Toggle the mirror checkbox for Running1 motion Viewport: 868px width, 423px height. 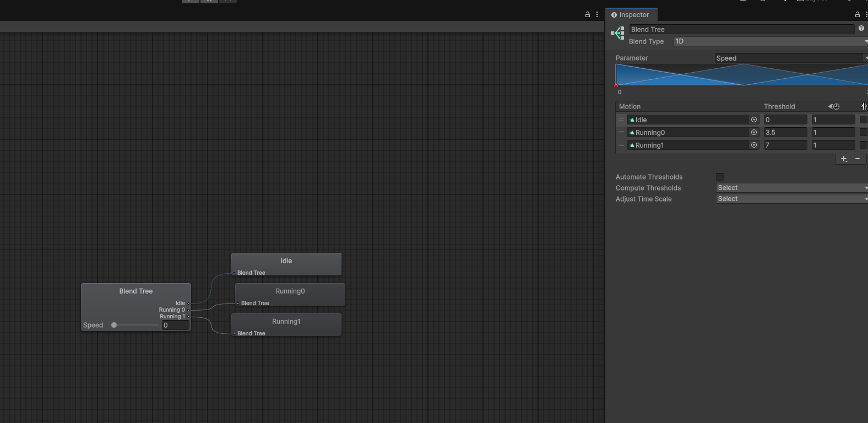[x=864, y=145]
